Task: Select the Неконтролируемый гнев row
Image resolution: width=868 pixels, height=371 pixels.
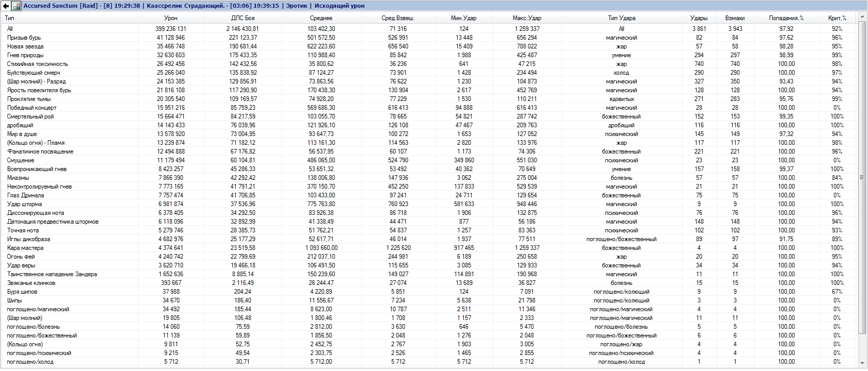Action: [429, 187]
